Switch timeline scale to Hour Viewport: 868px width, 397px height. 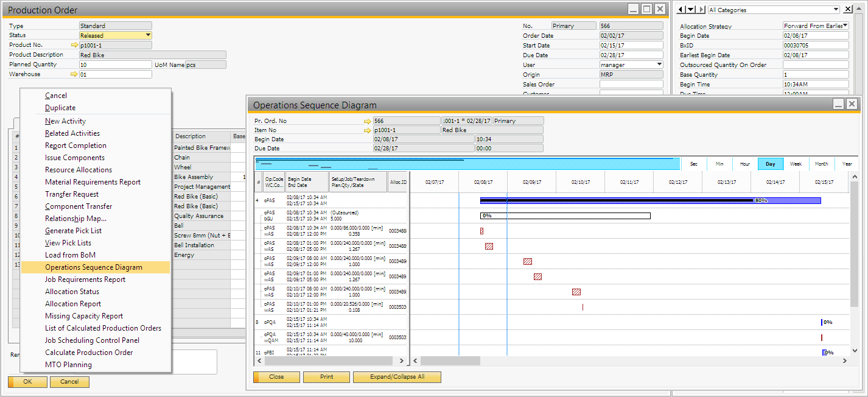744,164
